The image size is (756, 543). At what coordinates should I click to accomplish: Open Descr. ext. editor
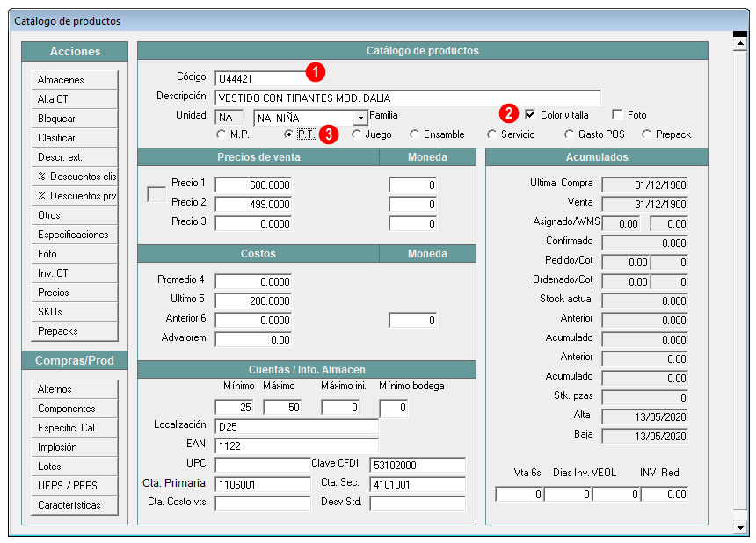[x=74, y=157]
